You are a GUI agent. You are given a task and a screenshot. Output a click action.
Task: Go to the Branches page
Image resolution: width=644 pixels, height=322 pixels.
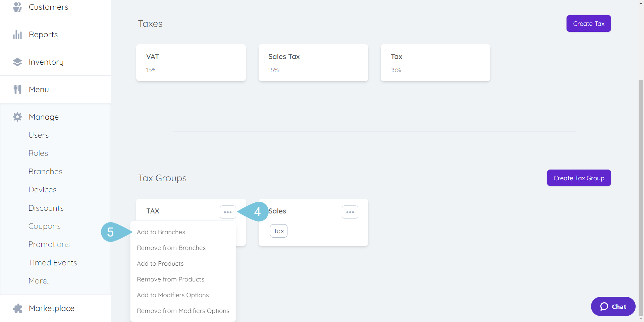pos(45,172)
